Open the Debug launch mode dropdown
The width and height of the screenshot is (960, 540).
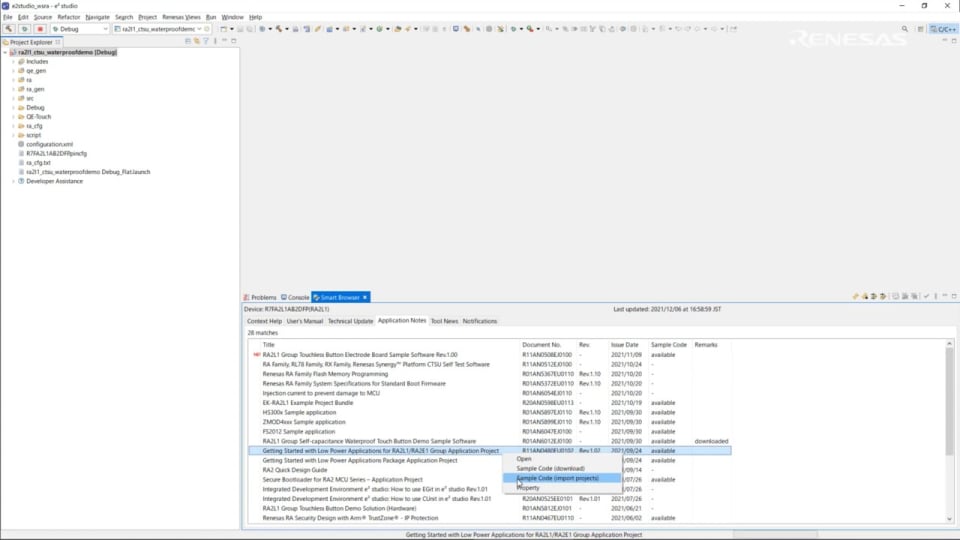(x=105, y=29)
